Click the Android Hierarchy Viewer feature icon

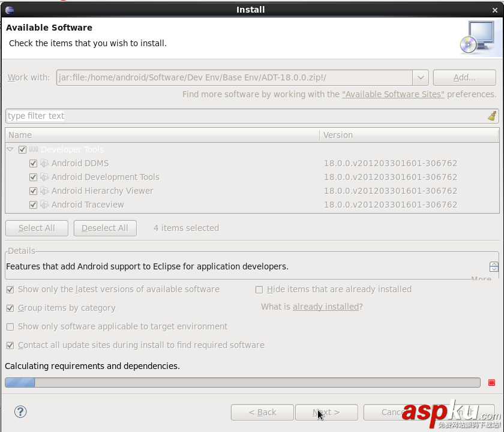point(44,191)
